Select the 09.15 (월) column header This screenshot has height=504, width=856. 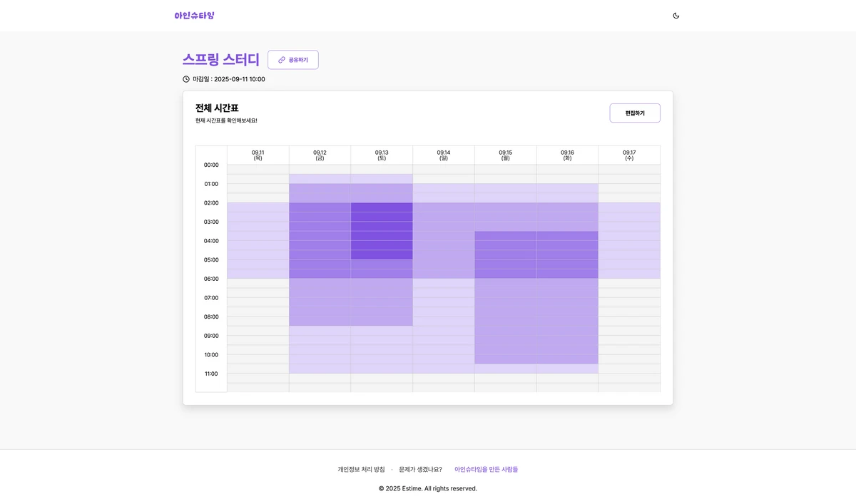506,155
